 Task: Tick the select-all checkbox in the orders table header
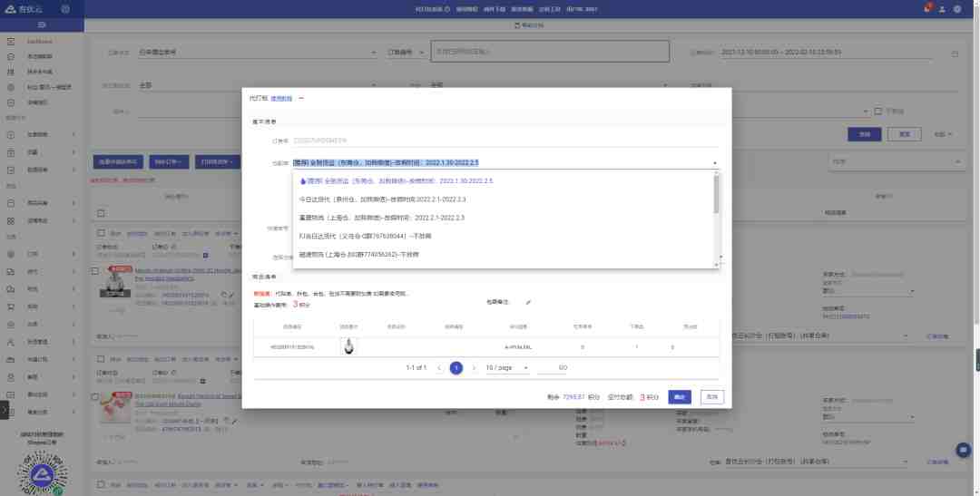(x=101, y=214)
